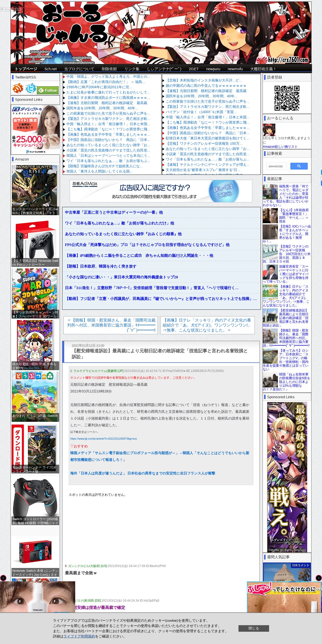Viewport: 322px width, 644px height.
Task: Open 「小さな国なのに凄い・・」 headline link
Action: (121, 277)
